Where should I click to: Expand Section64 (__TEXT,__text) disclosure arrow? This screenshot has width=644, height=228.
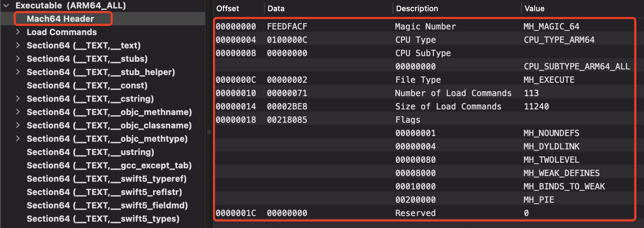[x=18, y=45]
